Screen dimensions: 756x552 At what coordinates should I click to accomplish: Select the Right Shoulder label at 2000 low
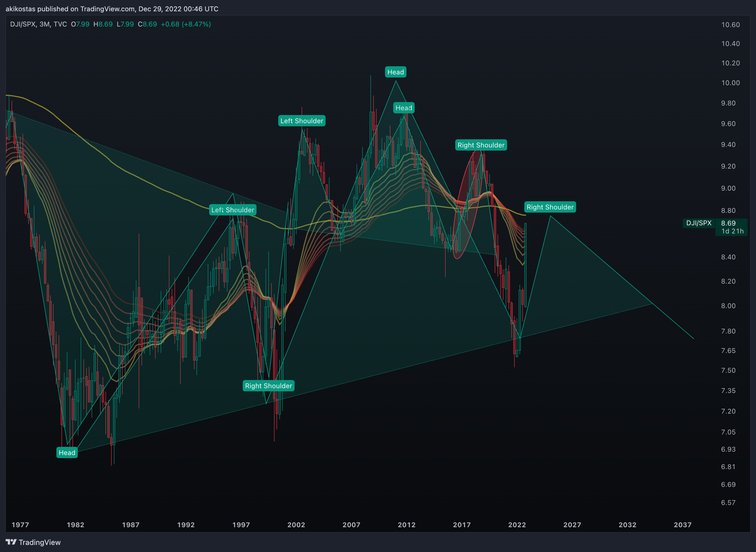coord(268,386)
